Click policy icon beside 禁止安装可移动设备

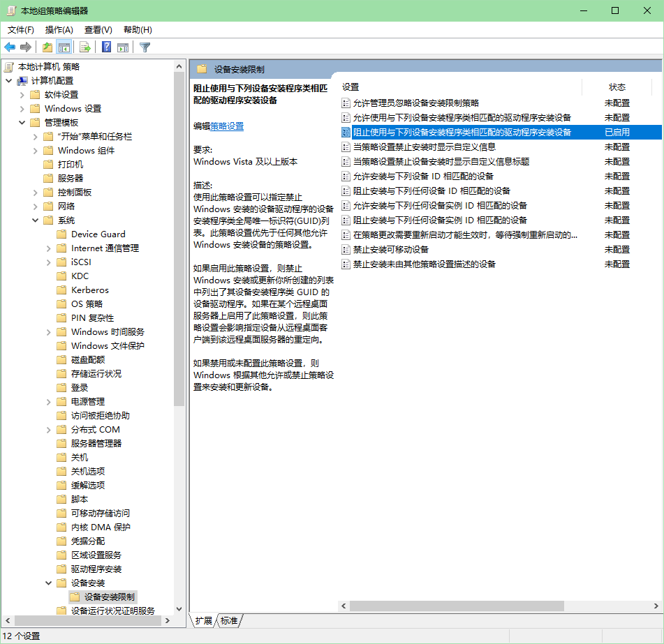346,250
